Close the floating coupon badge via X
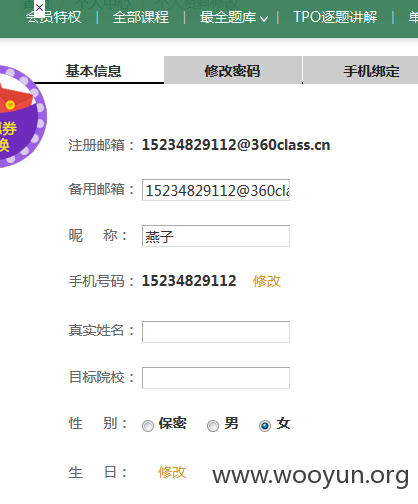The height and width of the screenshot is (504, 418). tap(39, 7)
